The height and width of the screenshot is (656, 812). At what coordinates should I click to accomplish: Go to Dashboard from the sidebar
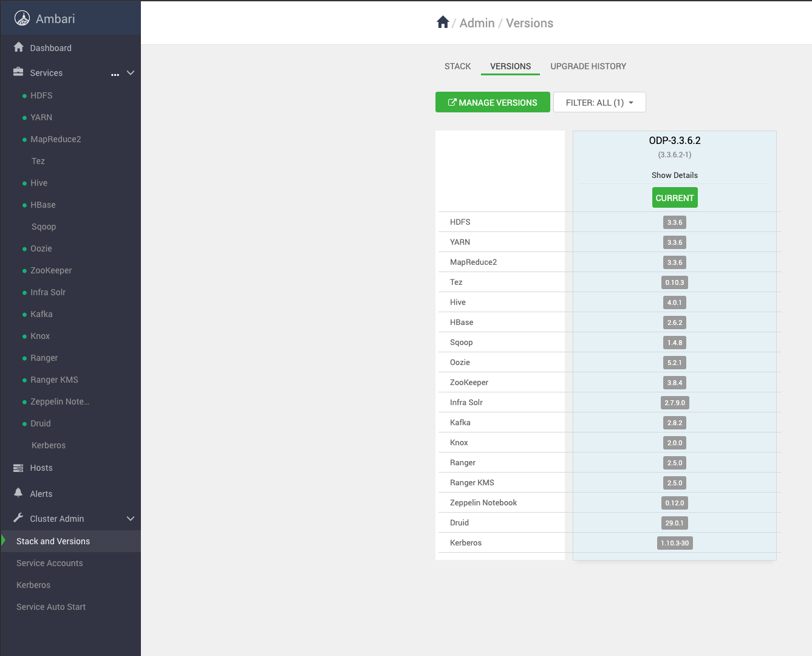click(50, 48)
